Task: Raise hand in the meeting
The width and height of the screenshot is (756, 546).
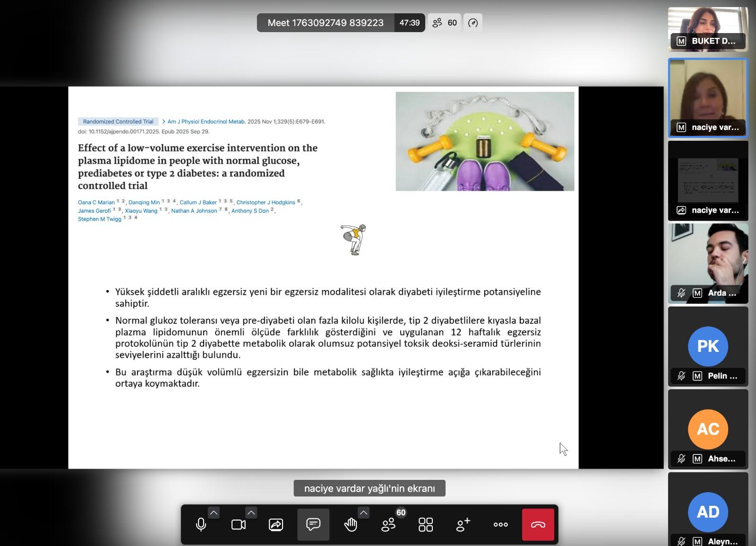Action: (351, 524)
